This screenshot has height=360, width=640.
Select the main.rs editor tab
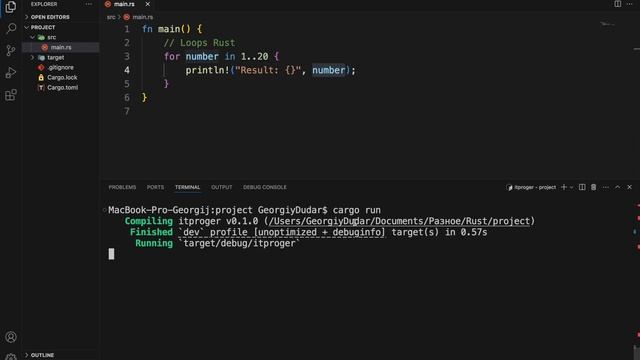(x=124, y=4)
